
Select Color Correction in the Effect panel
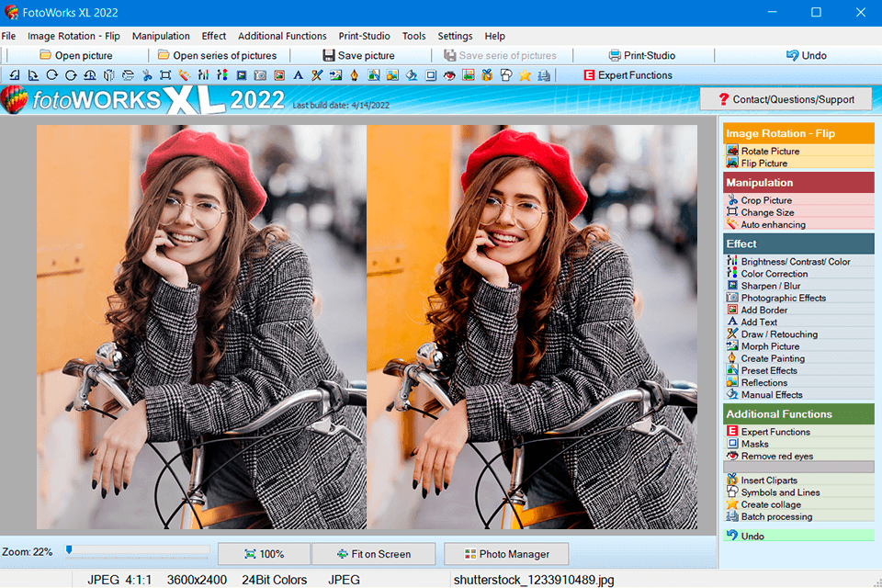tap(775, 274)
